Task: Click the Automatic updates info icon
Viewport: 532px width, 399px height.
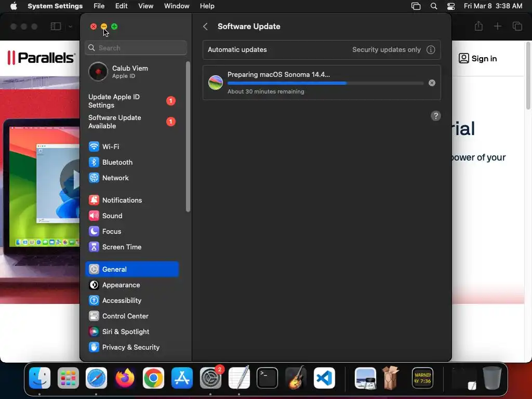Action: pos(431,50)
